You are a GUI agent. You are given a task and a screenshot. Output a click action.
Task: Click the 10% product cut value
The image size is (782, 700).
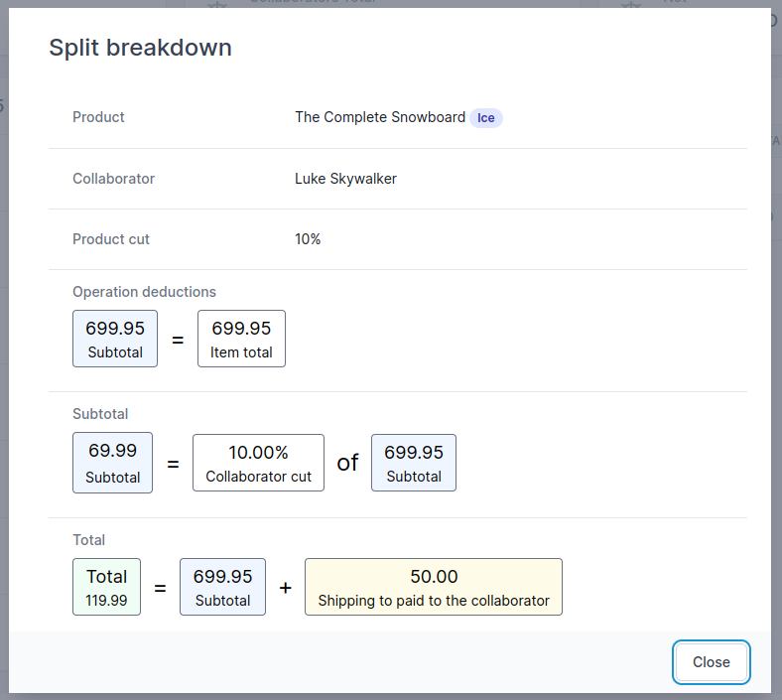click(308, 239)
